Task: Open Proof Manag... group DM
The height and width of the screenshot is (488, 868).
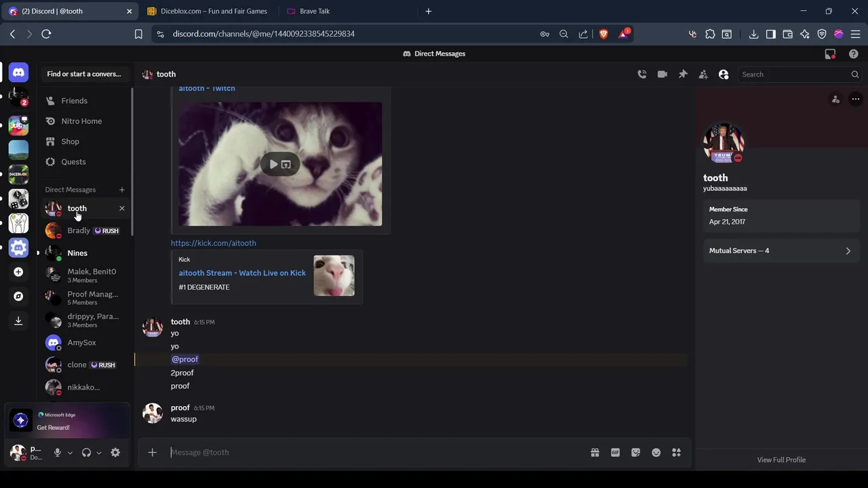Action: (85, 298)
